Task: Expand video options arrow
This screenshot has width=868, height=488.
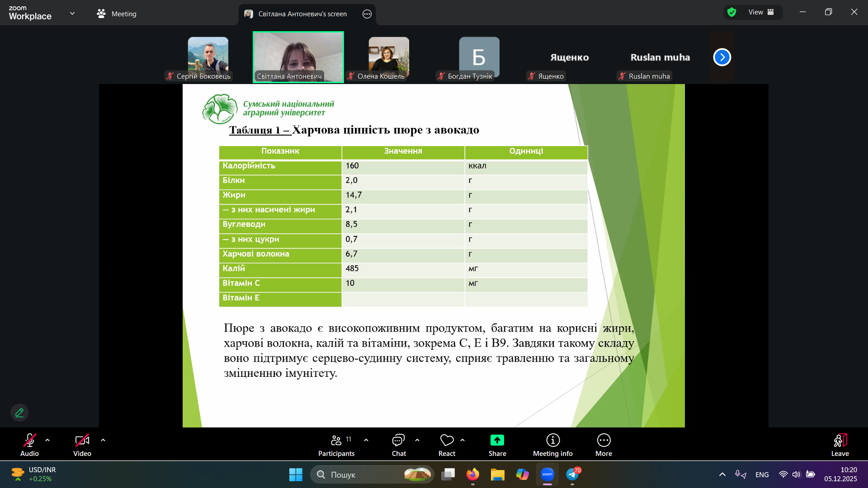Action: point(103,440)
